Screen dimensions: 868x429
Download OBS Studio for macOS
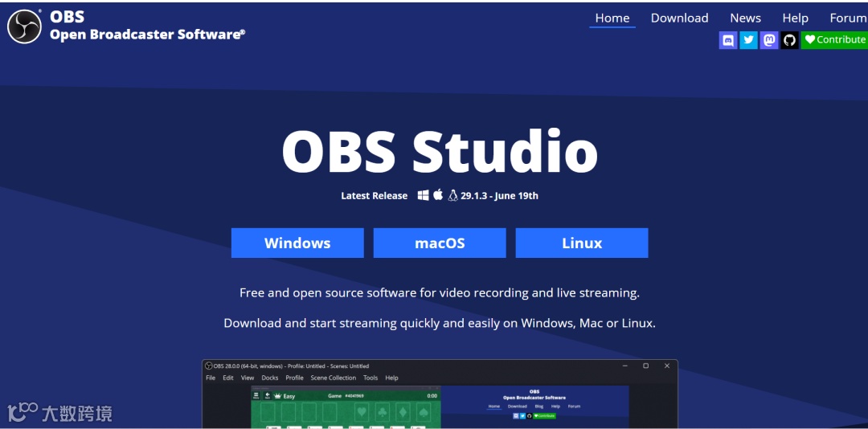[x=440, y=243]
